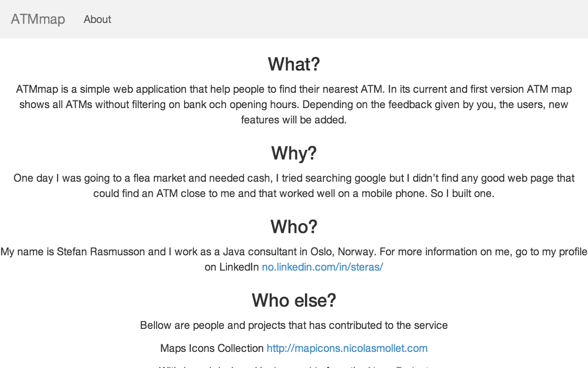This screenshot has height=368, width=588.
Task: Click the line "Bellow are people and projects"
Action: pyautogui.click(x=294, y=325)
